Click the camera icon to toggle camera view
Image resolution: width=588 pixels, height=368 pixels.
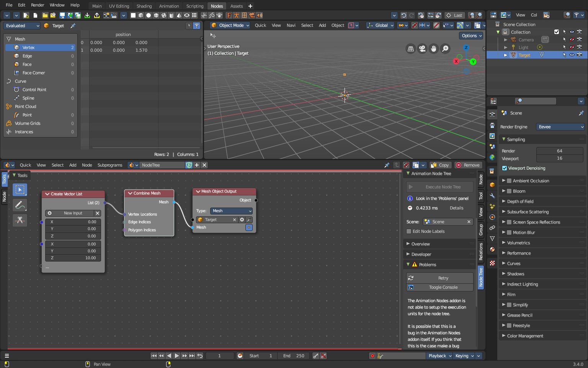(422, 49)
